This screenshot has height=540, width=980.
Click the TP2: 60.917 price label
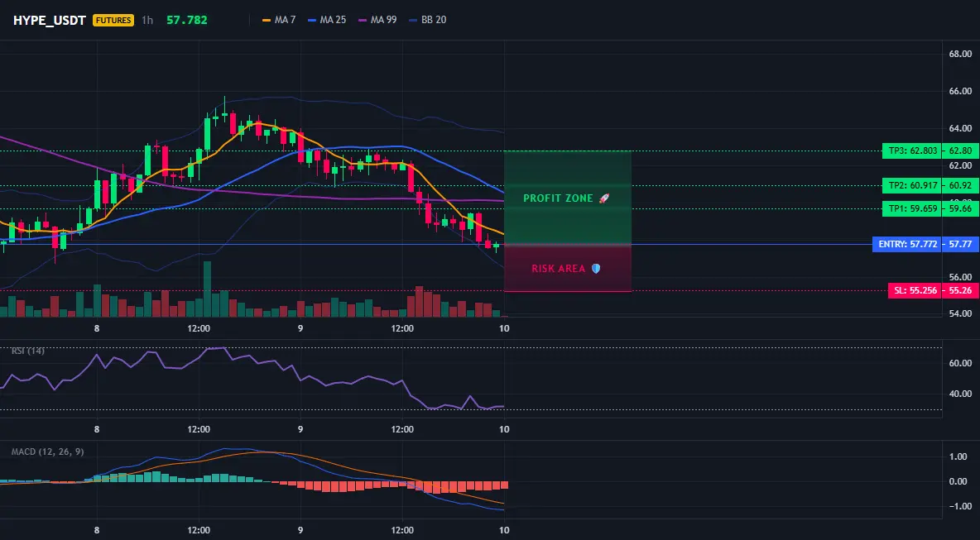tap(912, 186)
